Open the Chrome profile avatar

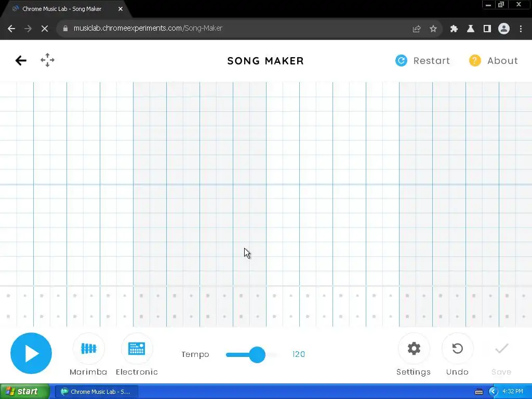click(x=504, y=29)
